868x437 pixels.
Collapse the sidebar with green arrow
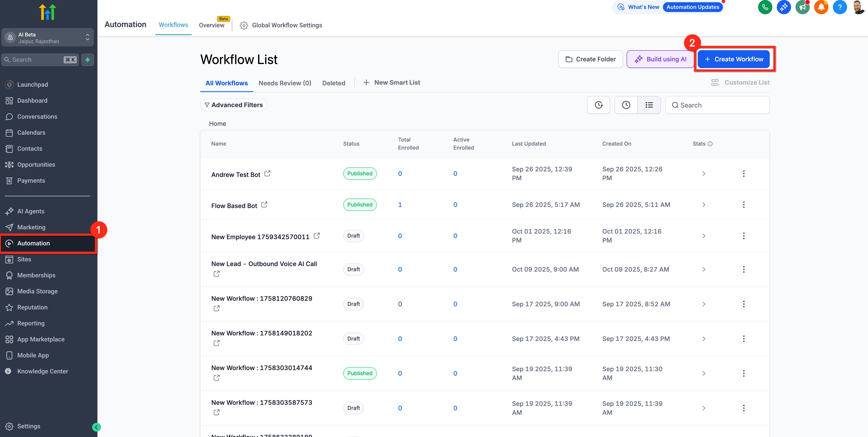click(96, 427)
